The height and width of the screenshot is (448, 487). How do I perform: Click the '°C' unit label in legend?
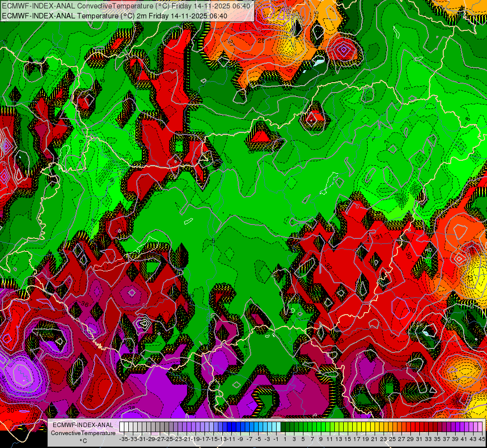(83, 441)
